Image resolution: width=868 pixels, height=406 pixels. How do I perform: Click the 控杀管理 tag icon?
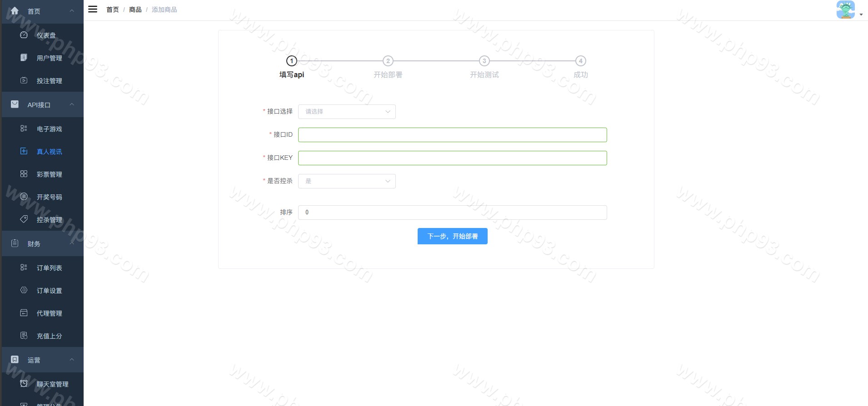pos(24,219)
